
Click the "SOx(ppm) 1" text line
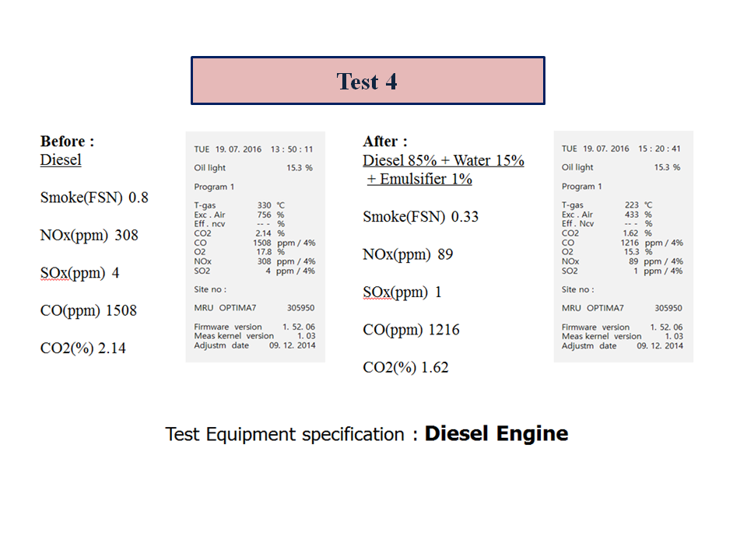(x=402, y=292)
